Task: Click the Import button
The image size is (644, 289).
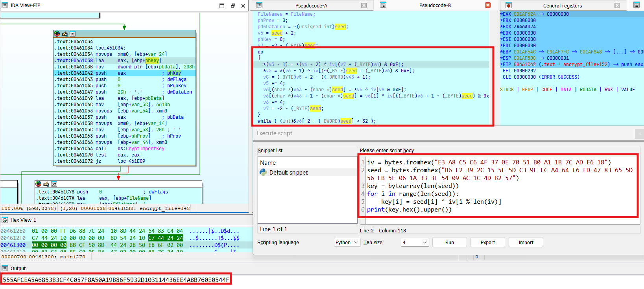Action: tap(526, 242)
